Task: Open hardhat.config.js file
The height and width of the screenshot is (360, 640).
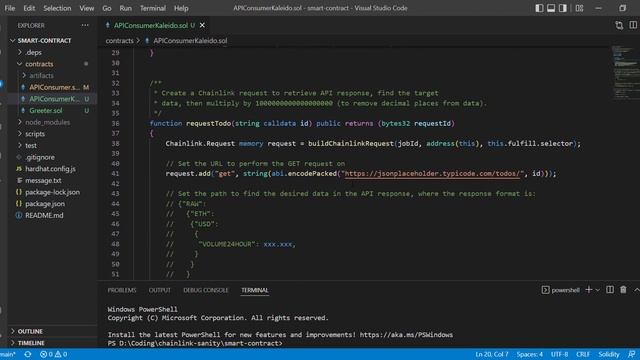Action: (50, 169)
